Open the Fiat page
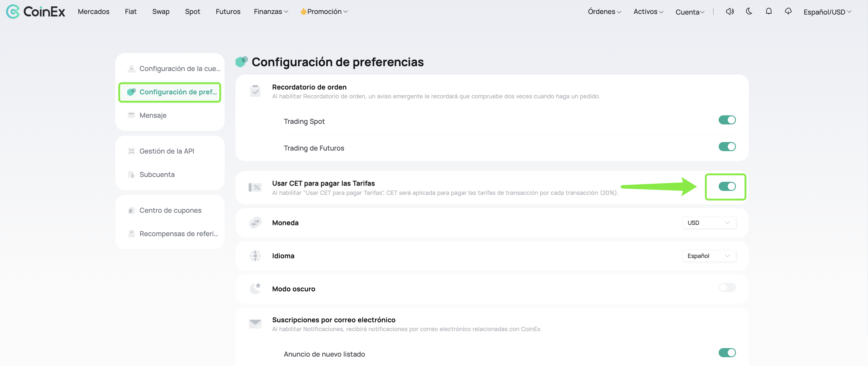The height and width of the screenshot is (366, 868). tap(131, 12)
